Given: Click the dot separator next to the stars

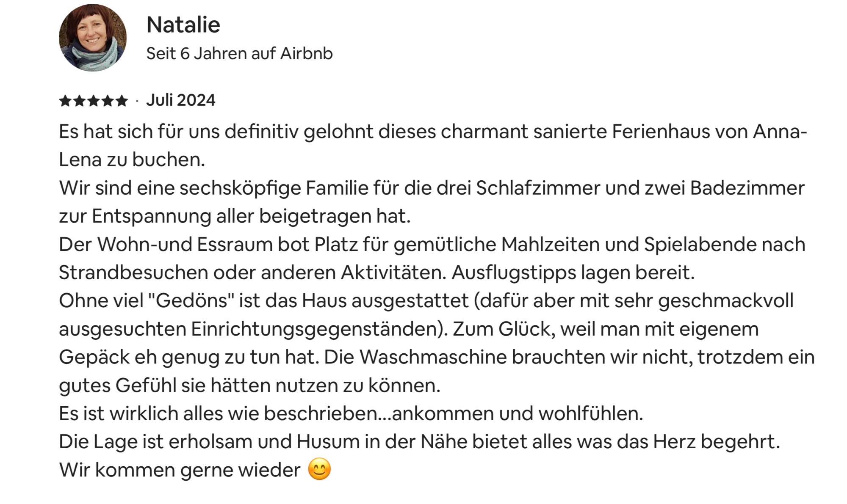Looking at the screenshot, I should [137, 101].
